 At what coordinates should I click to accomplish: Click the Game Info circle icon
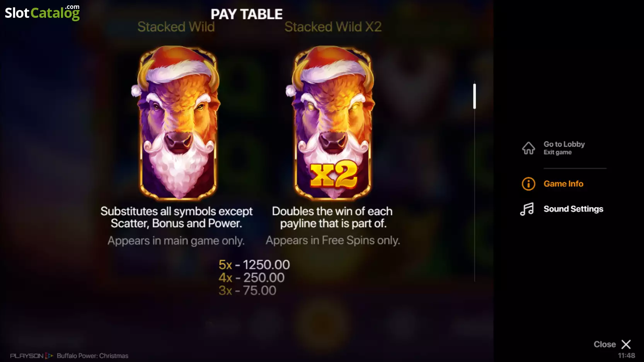coord(528,184)
